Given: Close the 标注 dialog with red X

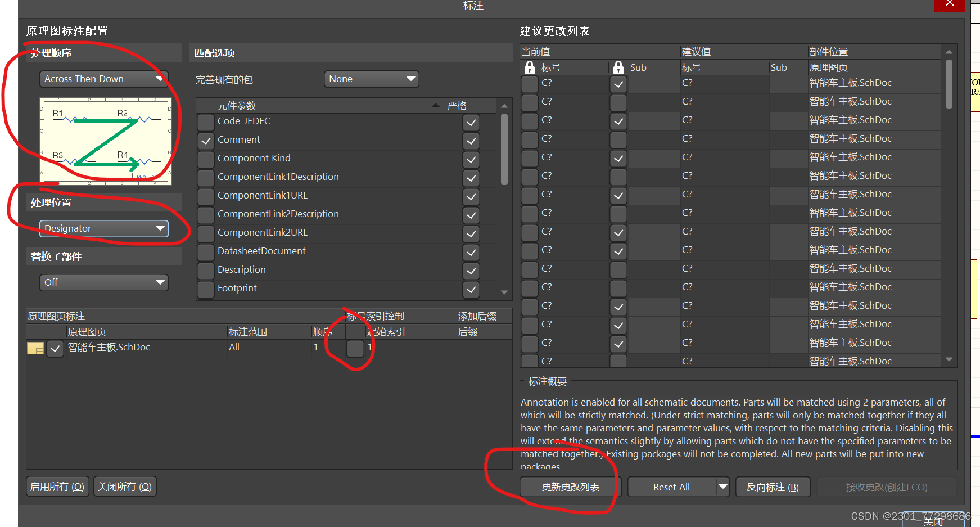Looking at the screenshot, I should point(950,4).
